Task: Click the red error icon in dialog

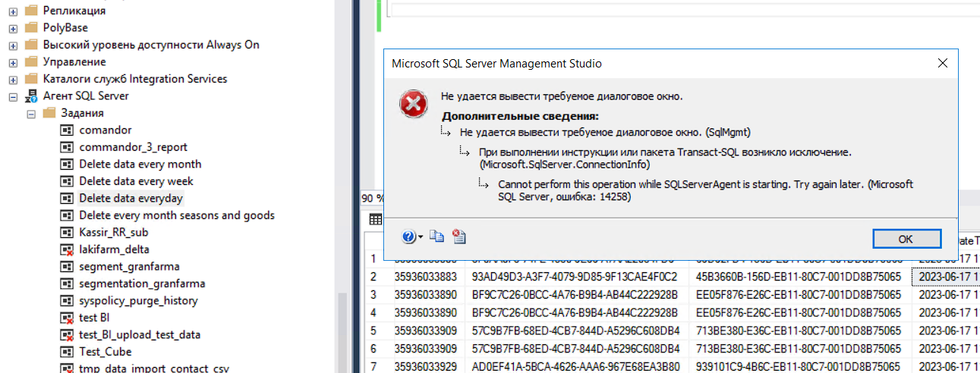Action: click(x=414, y=105)
